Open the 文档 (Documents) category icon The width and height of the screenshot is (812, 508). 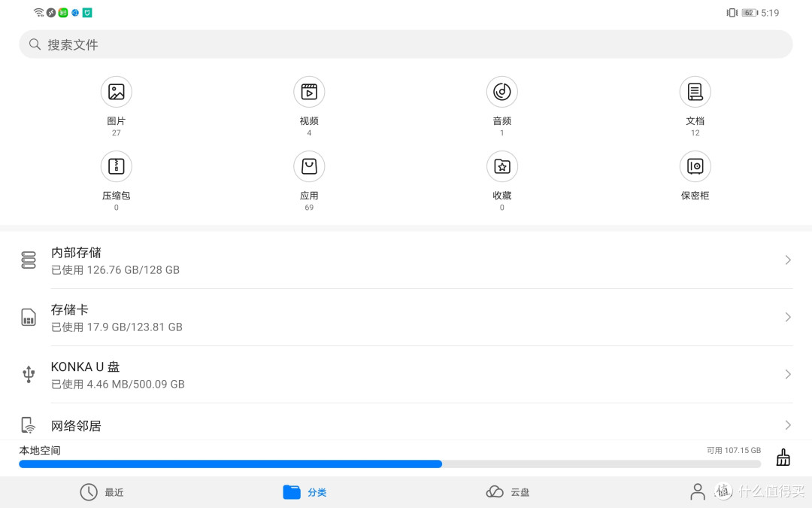point(695,92)
